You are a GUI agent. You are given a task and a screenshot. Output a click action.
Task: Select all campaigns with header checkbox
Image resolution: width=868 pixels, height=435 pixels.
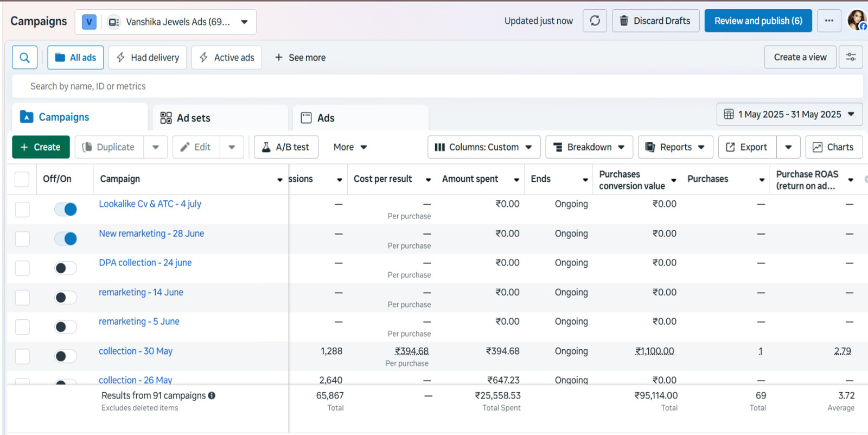(x=22, y=179)
